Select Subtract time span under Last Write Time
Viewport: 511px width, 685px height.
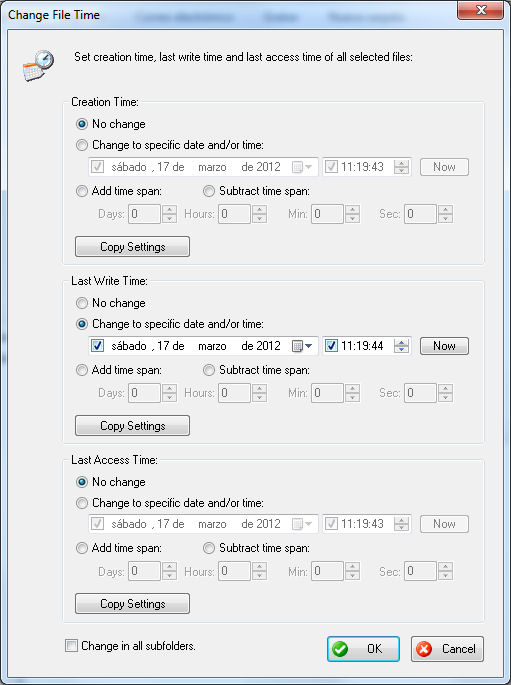pyautogui.click(x=209, y=370)
